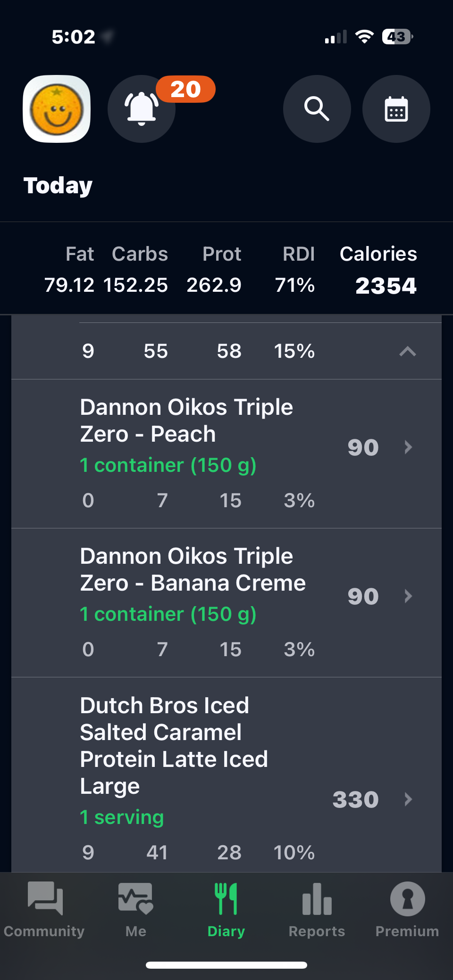
Task: Edit Banana Creme 1 container (150 g) serving
Action: point(168,614)
